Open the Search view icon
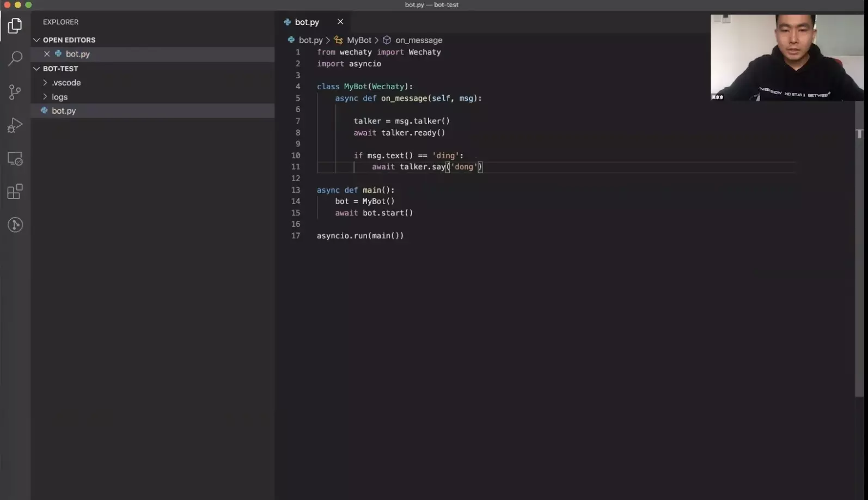 [x=15, y=58]
